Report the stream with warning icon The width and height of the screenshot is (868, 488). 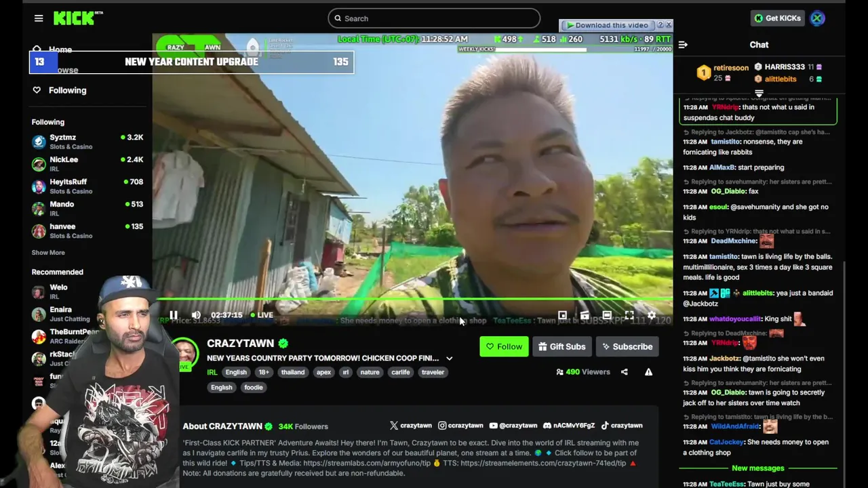click(x=648, y=372)
